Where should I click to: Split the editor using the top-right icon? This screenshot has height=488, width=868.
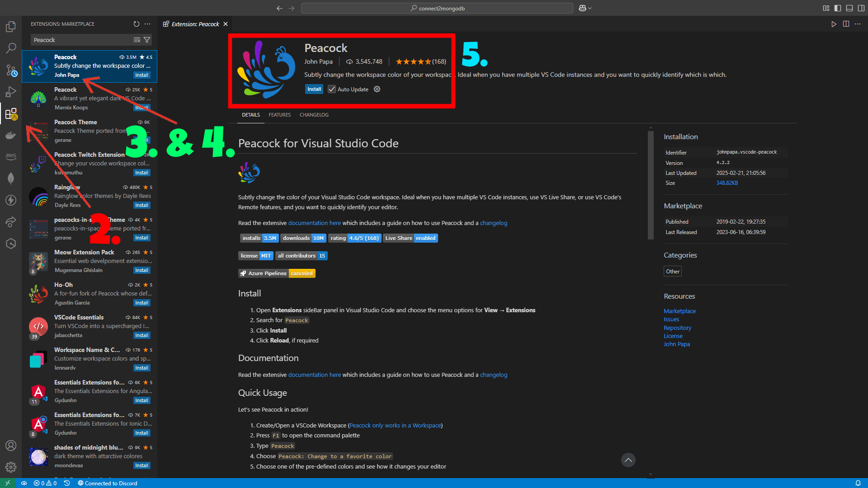846,24
